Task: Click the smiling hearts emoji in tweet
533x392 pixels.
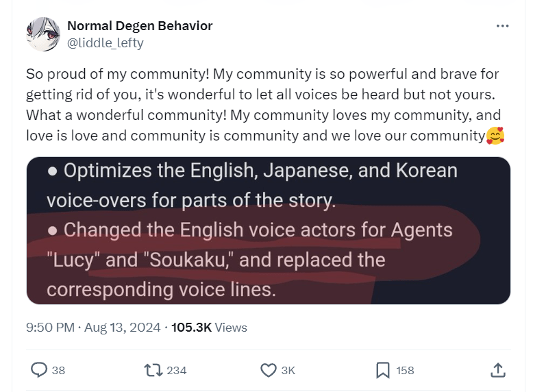Action: 495,136
